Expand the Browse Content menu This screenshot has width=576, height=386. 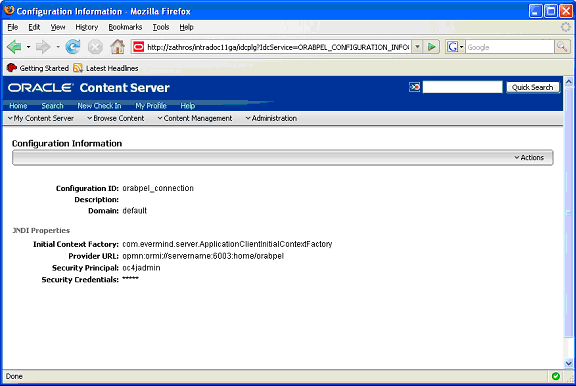(115, 118)
